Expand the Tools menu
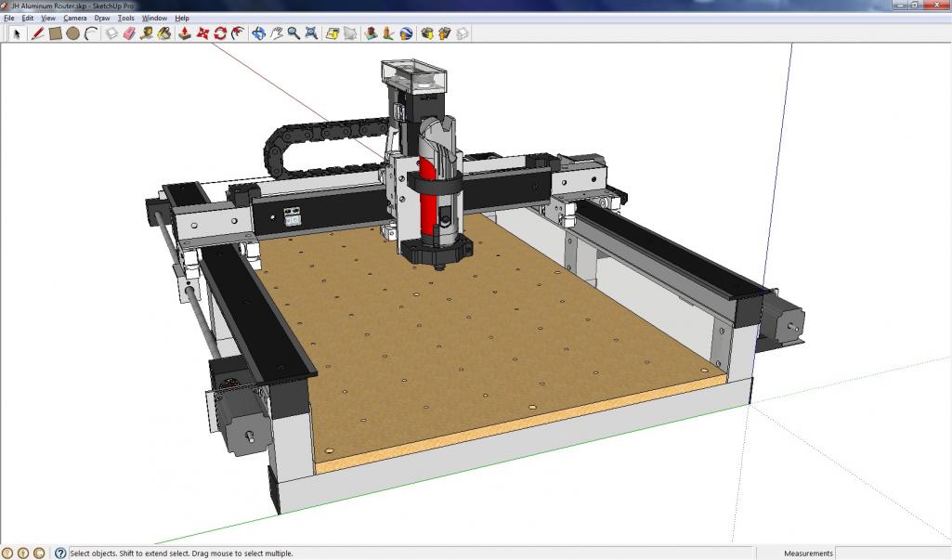 (x=125, y=18)
